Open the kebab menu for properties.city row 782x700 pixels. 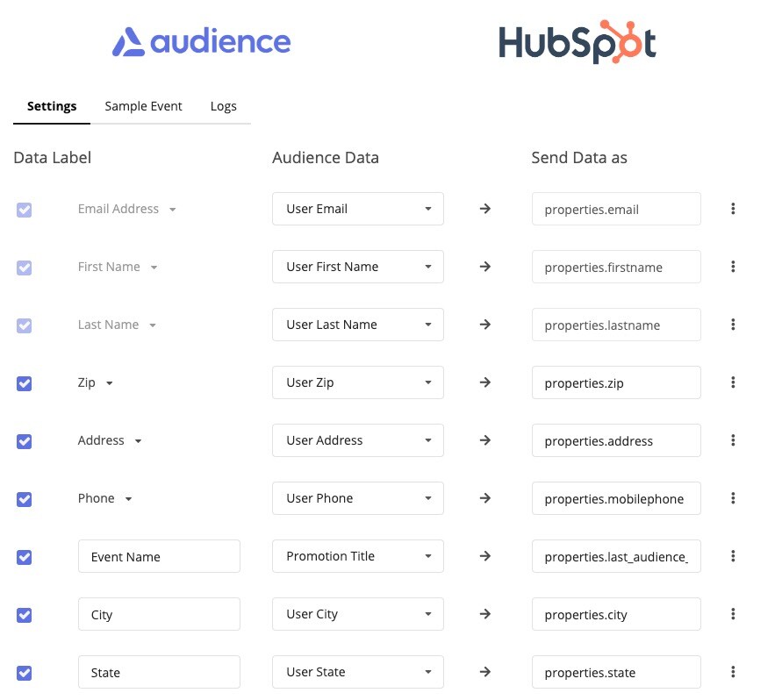click(733, 614)
